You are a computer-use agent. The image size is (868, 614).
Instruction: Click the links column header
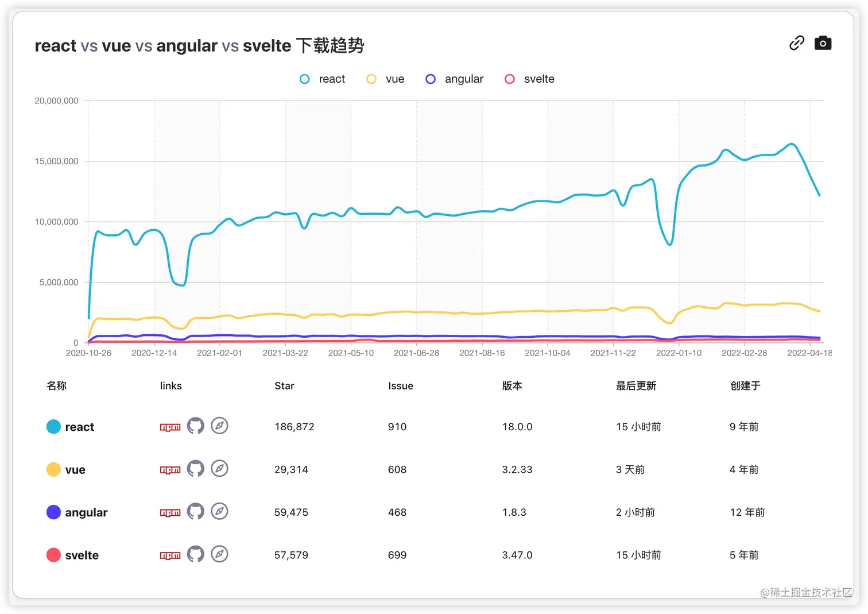[x=170, y=386]
